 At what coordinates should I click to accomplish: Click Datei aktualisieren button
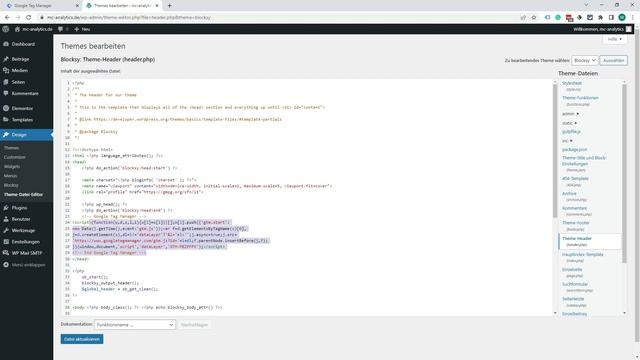[x=82, y=339]
